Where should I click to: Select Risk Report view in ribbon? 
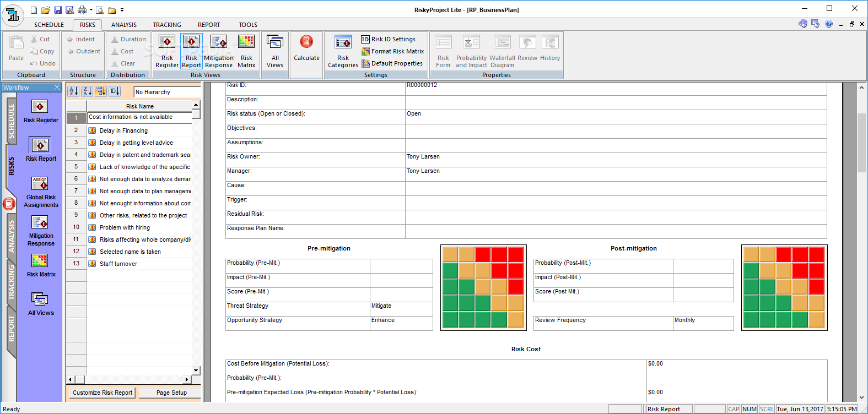pyautogui.click(x=191, y=51)
